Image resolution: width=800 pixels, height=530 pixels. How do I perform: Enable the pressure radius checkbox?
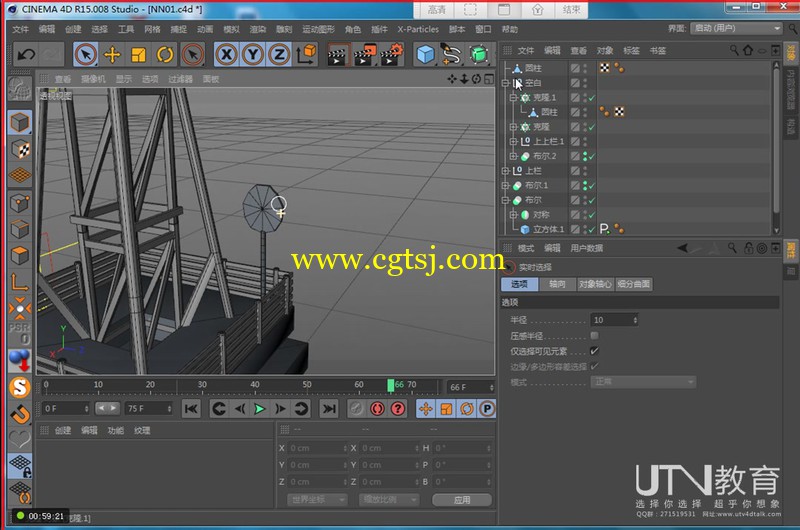coord(594,336)
